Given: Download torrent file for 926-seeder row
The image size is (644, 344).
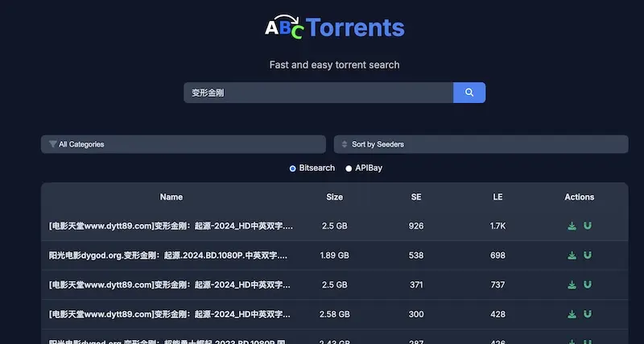Looking at the screenshot, I should 572,226.
